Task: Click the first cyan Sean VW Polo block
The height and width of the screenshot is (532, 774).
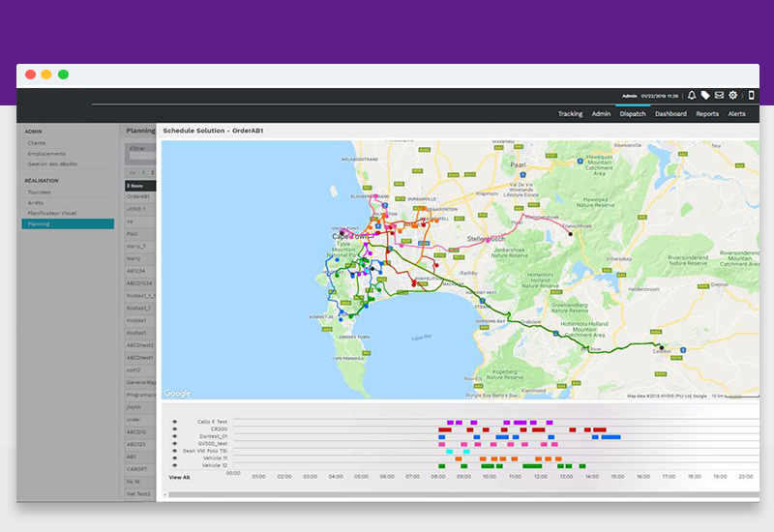Action: tap(449, 452)
